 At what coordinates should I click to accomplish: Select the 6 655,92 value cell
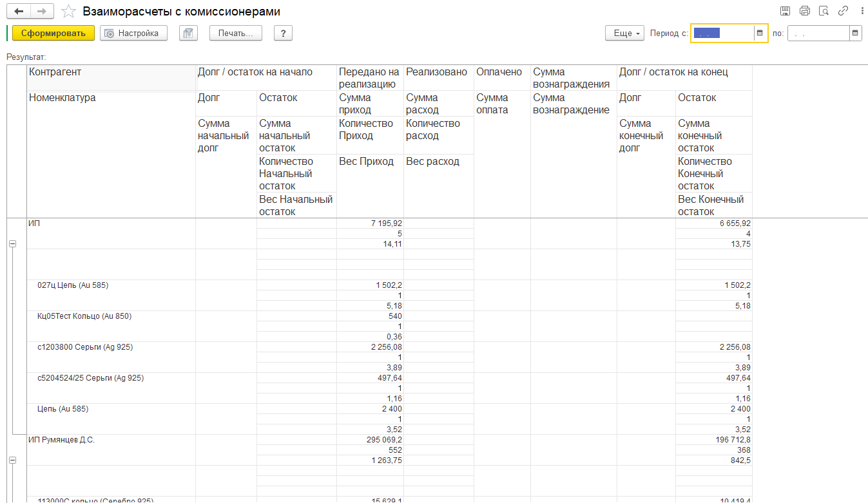click(713, 223)
